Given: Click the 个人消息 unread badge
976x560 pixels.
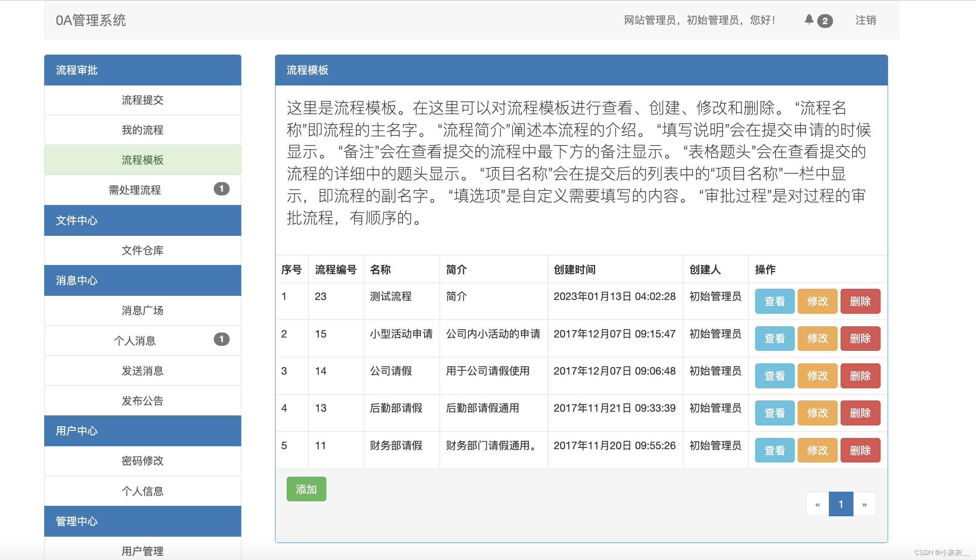Looking at the screenshot, I should point(222,339).
